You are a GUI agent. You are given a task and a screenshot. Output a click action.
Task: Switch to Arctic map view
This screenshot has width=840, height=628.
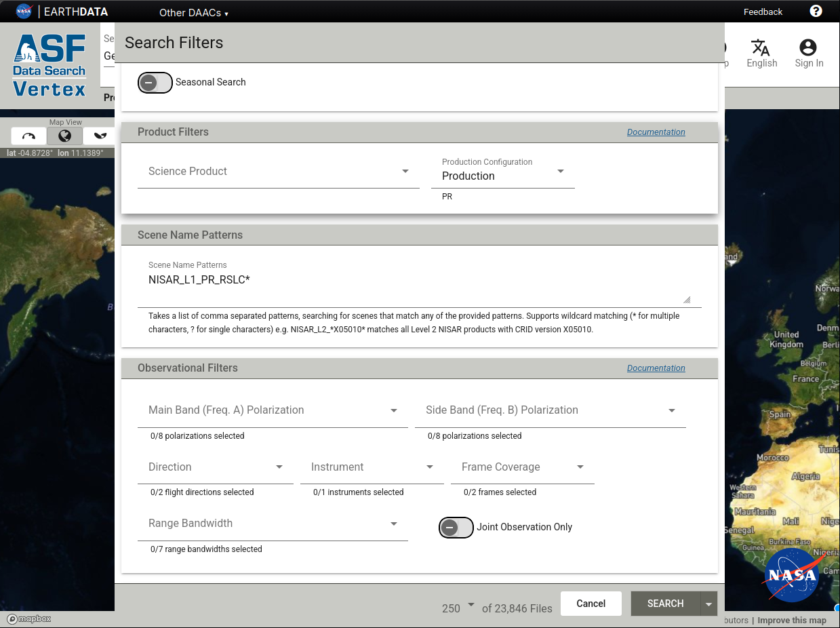[x=28, y=136]
